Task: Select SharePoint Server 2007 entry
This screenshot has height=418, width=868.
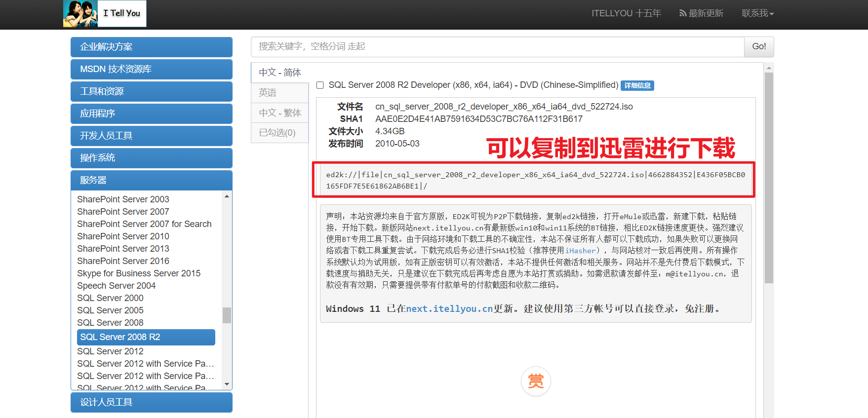Action: (x=123, y=212)
